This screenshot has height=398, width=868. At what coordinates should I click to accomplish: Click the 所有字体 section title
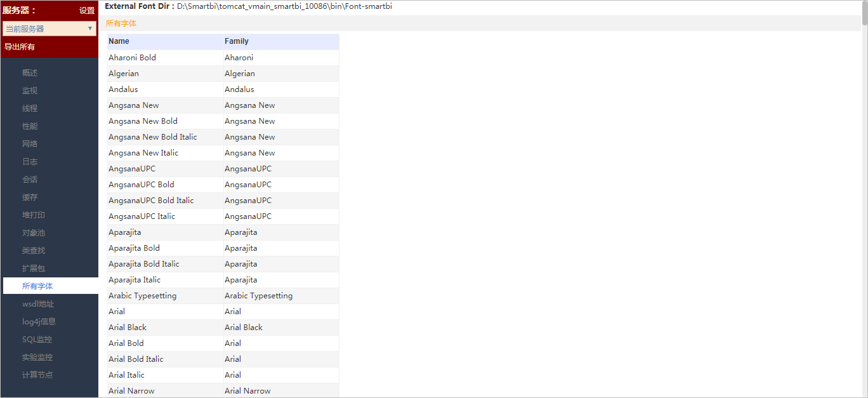pos(121,23)
